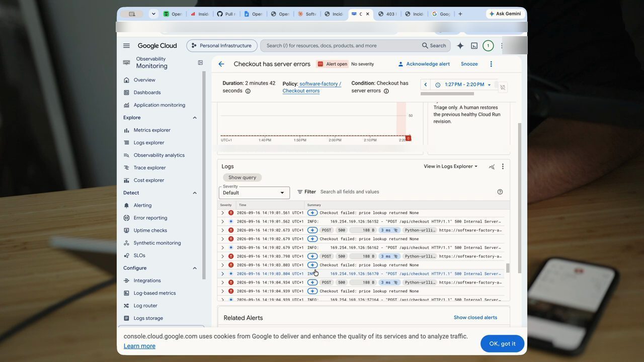Acknowledge the alert

[424, 64]
